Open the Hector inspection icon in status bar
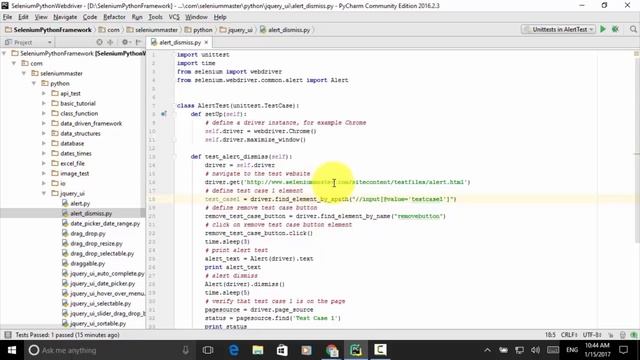 pyautogui.click(x=623, y=335)
